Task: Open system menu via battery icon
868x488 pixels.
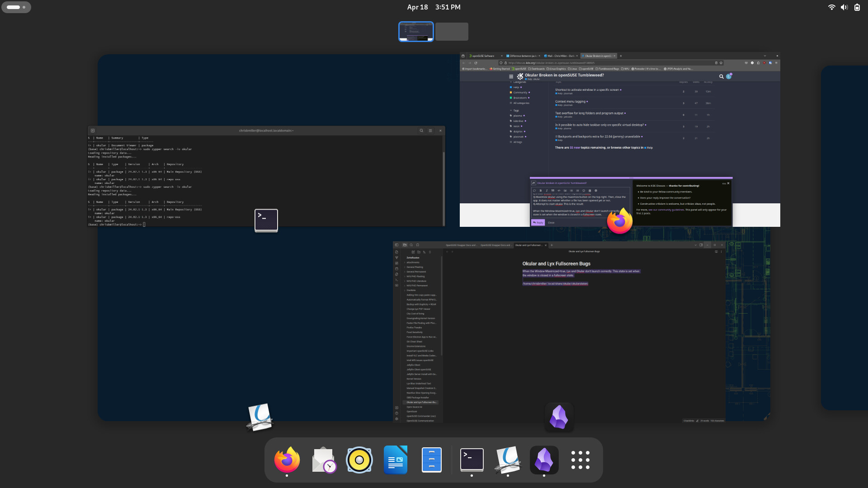Action: click(x=857, y=7)
